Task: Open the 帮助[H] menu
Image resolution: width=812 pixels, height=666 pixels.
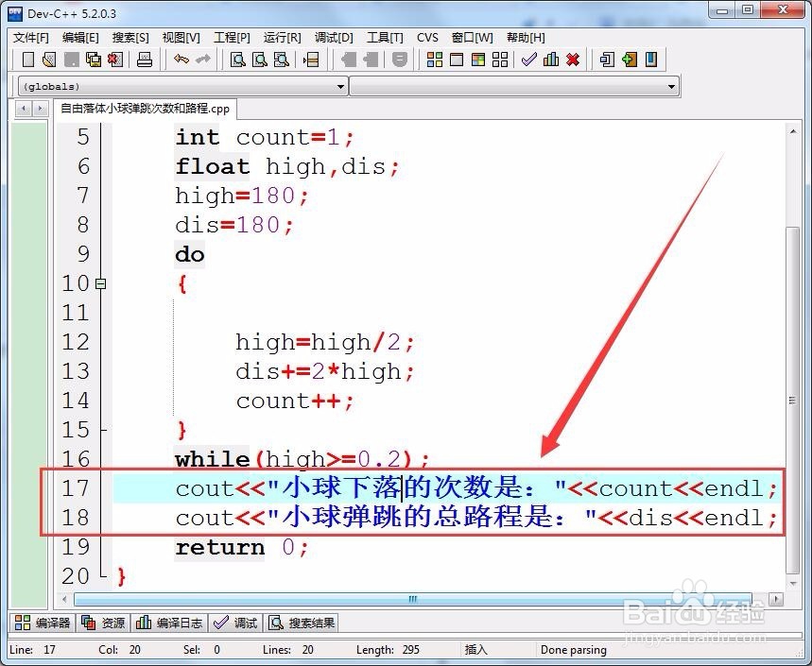Action: point(526,37)
